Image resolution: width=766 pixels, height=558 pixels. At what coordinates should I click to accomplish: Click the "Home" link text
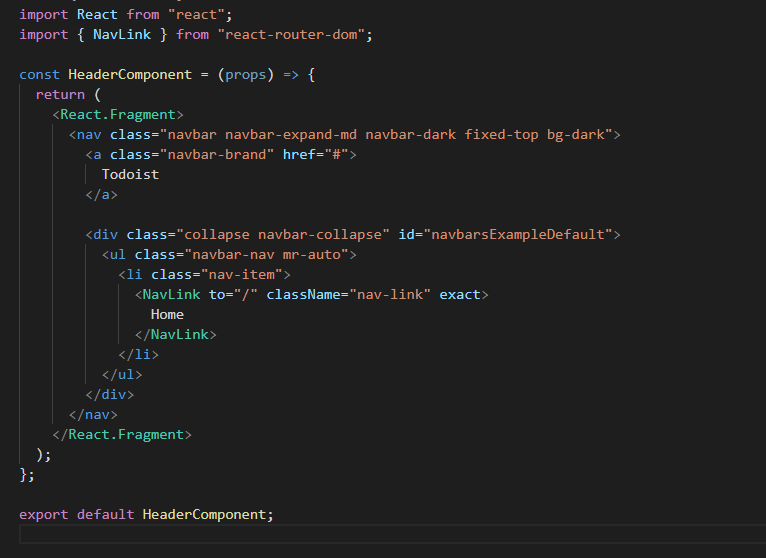[167, 315]
